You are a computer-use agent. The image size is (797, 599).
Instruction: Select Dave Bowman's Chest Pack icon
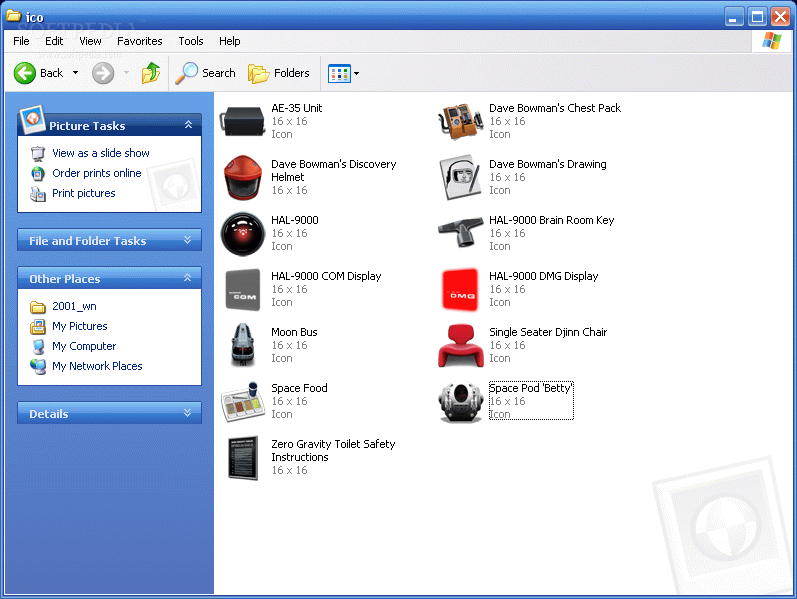pyautogui.click(x=460, y=122)
